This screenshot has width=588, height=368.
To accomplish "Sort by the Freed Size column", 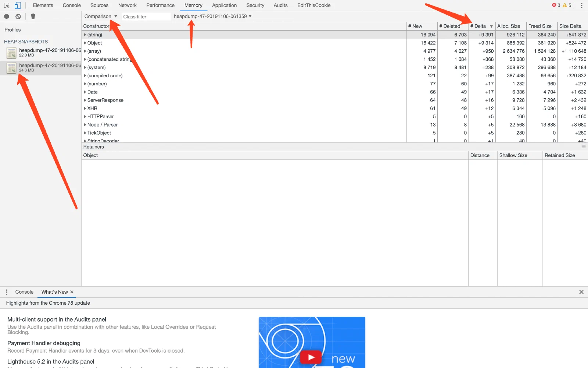I will [x=542, y=26].
